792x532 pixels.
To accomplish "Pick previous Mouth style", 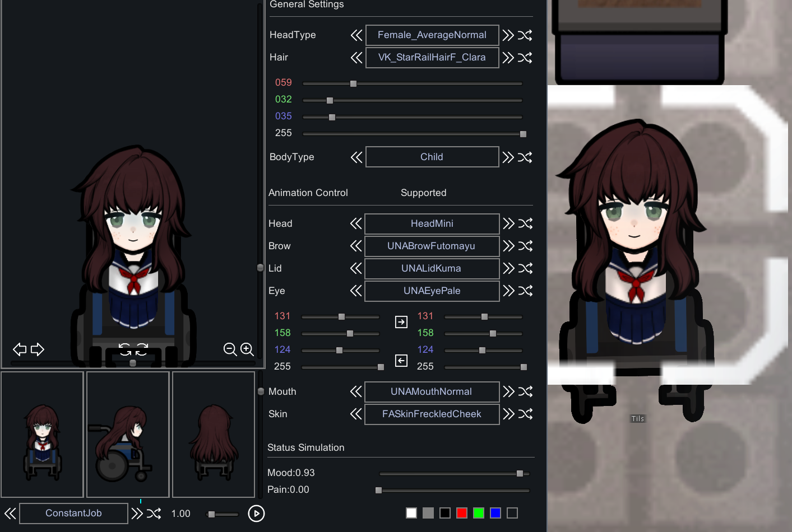I will pos(356,391).
